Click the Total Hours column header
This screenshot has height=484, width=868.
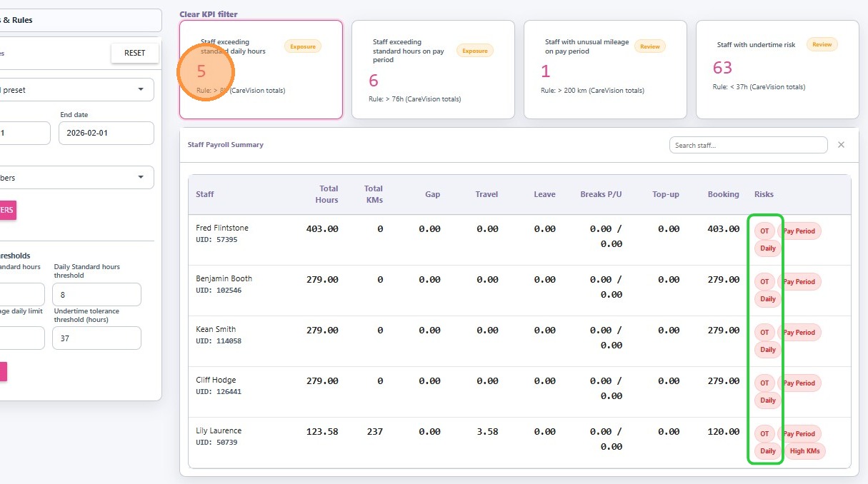[x=326, y=194]
